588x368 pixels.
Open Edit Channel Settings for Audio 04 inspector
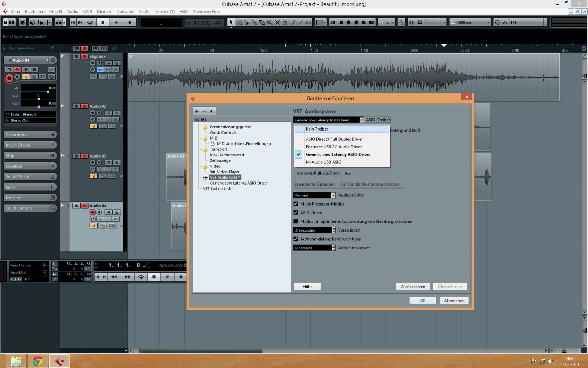[x=53, y=60]
